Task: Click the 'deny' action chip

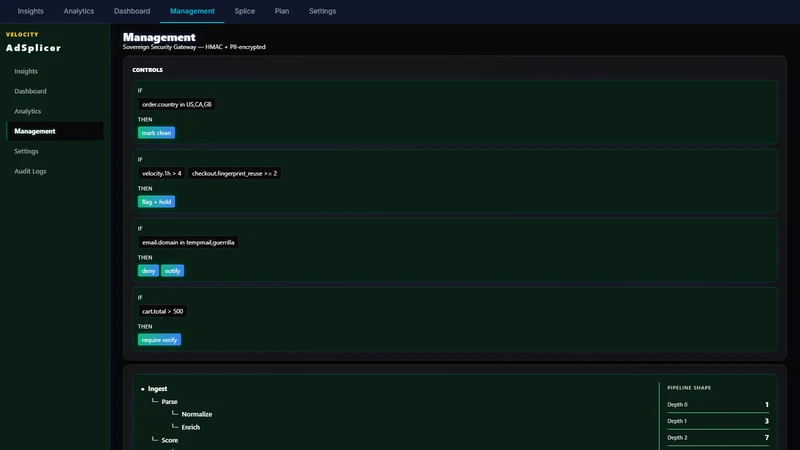Action: (x=148, y=271)
